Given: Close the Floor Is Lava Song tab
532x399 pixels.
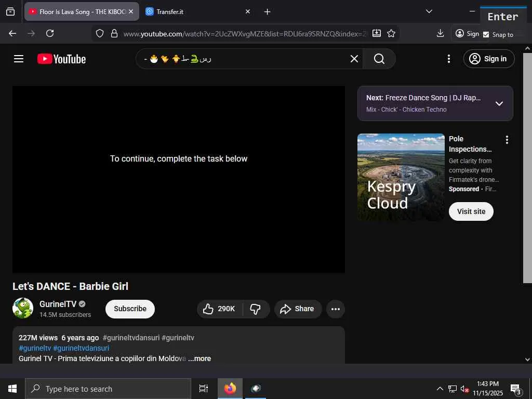Looking at the screenshot, I should point(131,11).
